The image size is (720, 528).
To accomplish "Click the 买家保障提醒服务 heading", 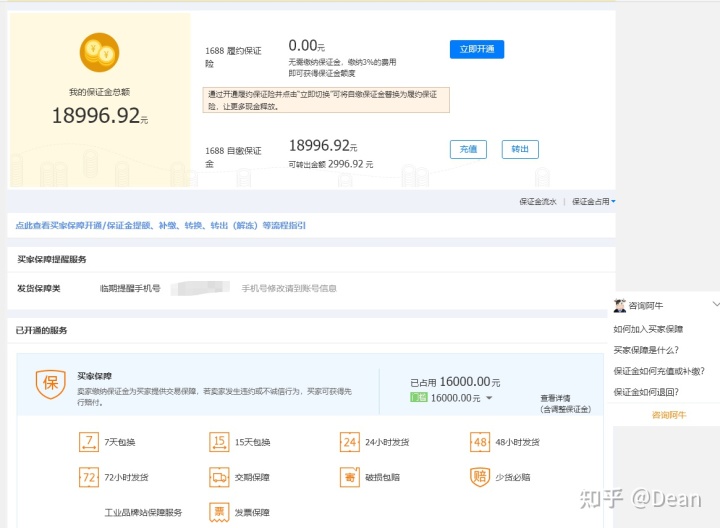I will 51,259.
